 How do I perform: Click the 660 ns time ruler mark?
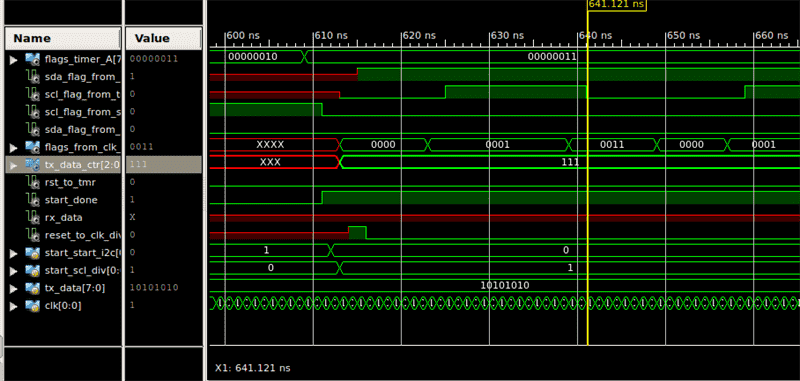click(x=771, y=36)
